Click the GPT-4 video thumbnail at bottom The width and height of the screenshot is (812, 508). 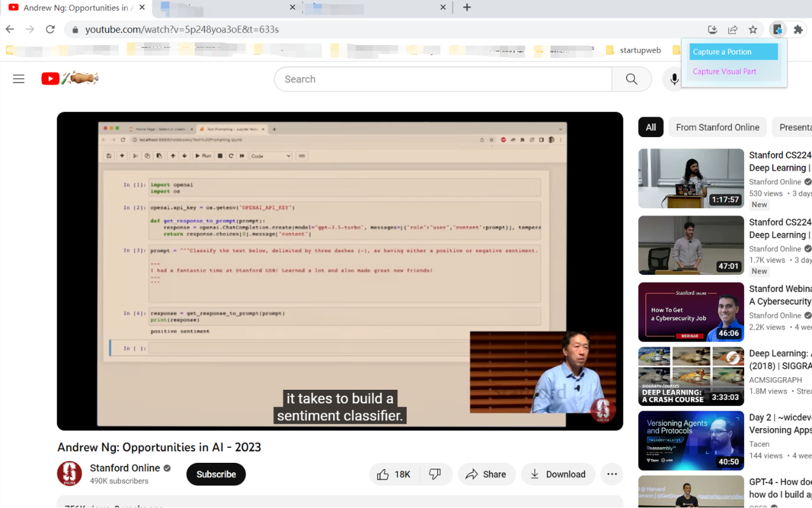pyautogui.click(x=691, y=492)
